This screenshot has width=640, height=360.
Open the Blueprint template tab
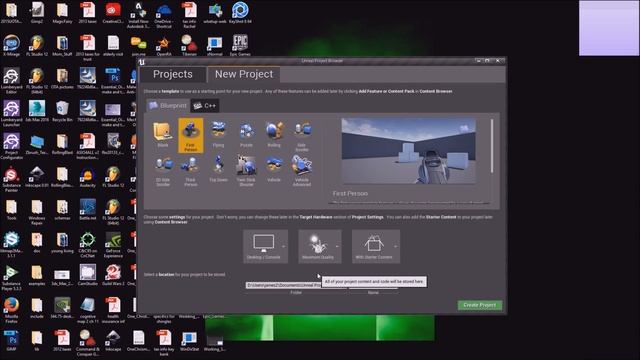pos(168,106)
